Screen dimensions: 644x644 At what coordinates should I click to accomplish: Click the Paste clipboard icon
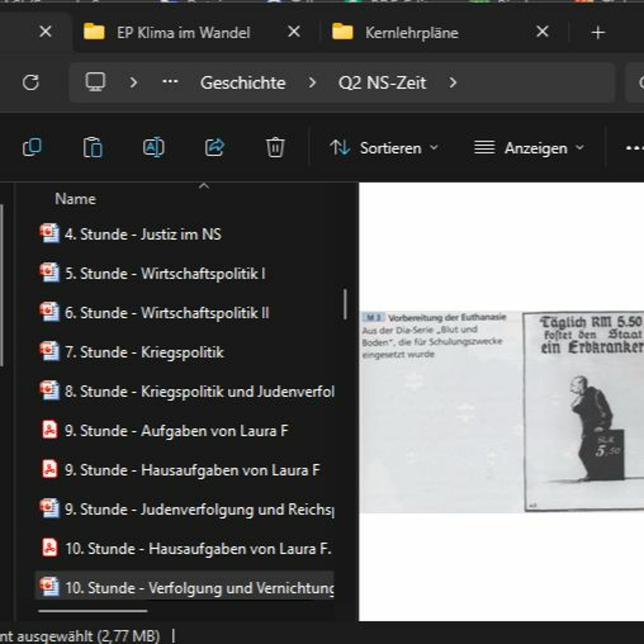point(93,147)
